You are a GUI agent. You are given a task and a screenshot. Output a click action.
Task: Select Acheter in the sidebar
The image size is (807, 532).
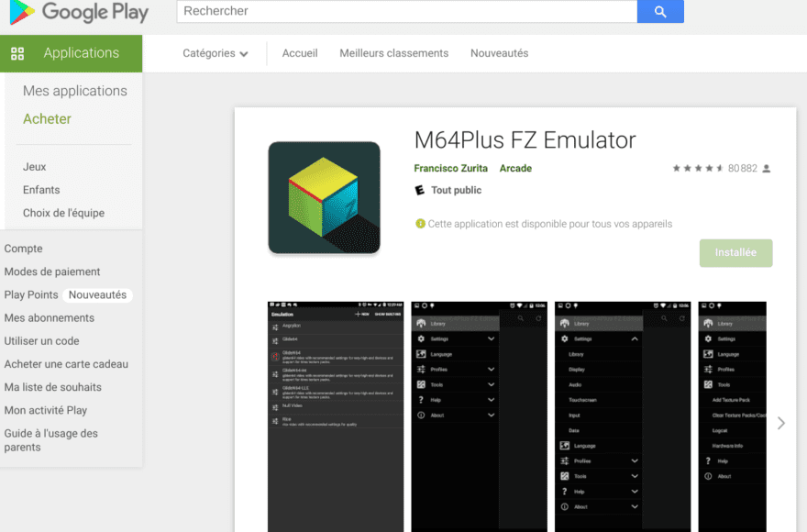click(47, 119)
